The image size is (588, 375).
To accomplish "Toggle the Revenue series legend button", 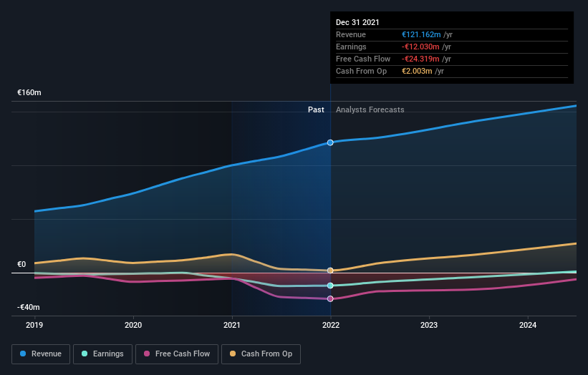I will (x=41, y=354).
